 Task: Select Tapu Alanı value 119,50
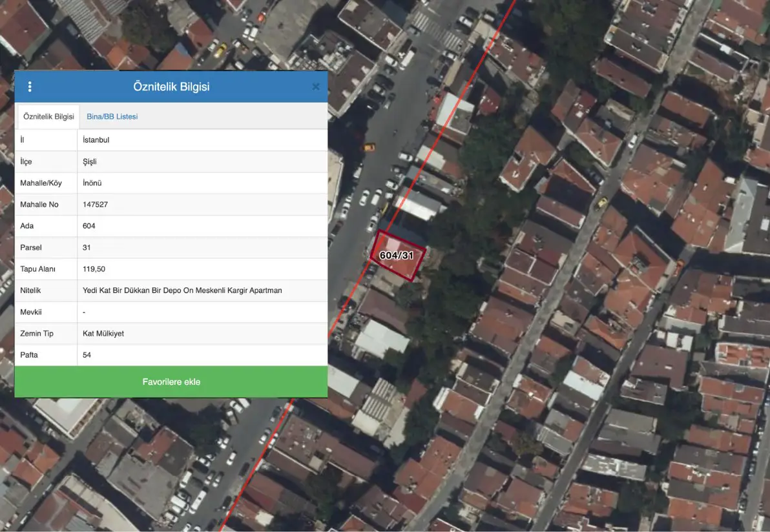click(94, 269)
